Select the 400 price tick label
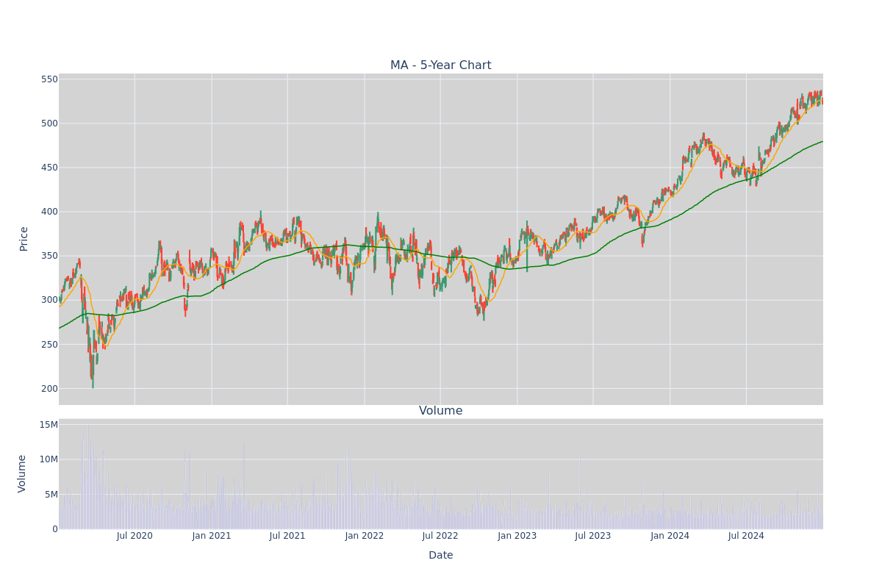The height and width of the screenshot is (588, 882). point(49,212)
